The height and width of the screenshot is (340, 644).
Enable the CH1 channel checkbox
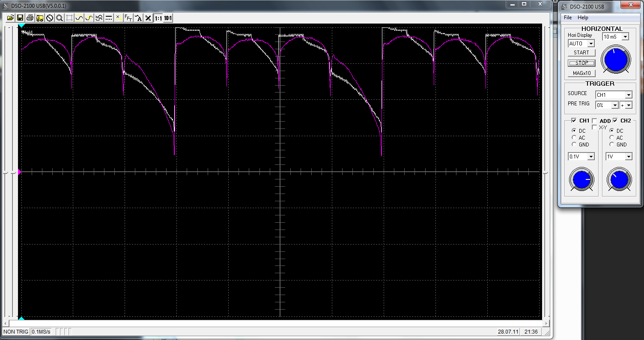[574, 121]
